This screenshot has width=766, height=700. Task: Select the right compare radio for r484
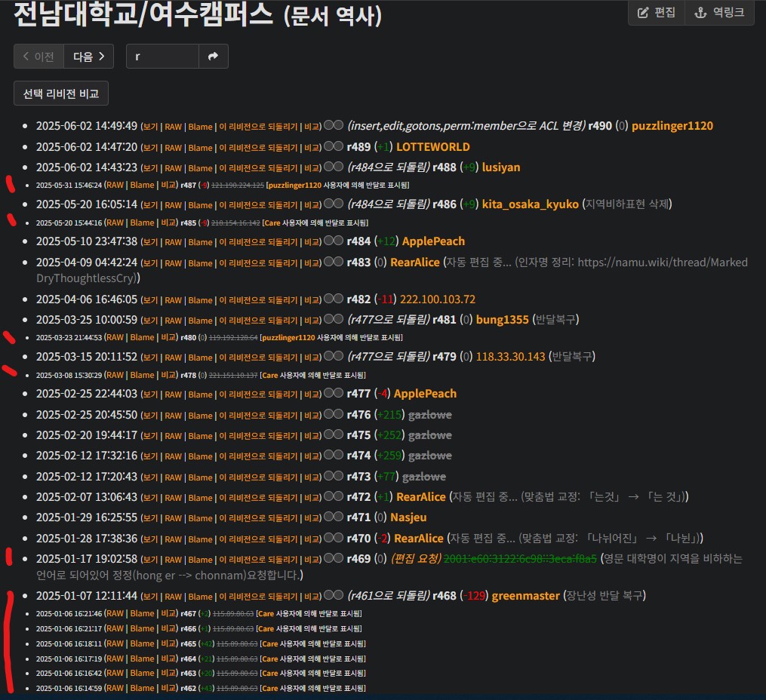(337, 241)
